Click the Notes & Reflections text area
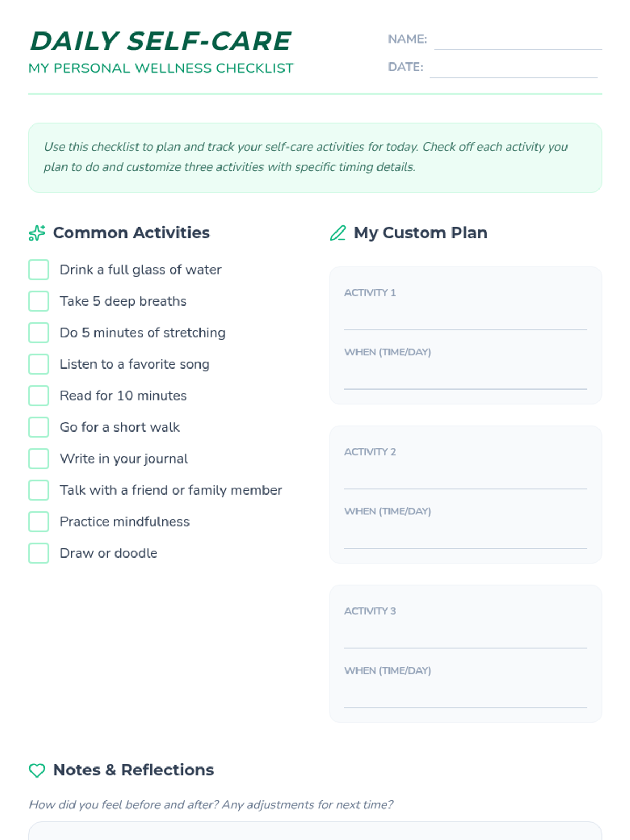This screenshot has height=840, width=630. [x=315, y=831]
